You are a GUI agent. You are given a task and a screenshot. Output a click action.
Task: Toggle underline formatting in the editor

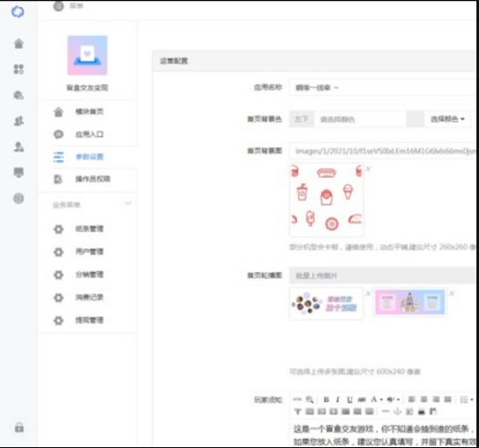pyautogui.click(x=350, y=399)
